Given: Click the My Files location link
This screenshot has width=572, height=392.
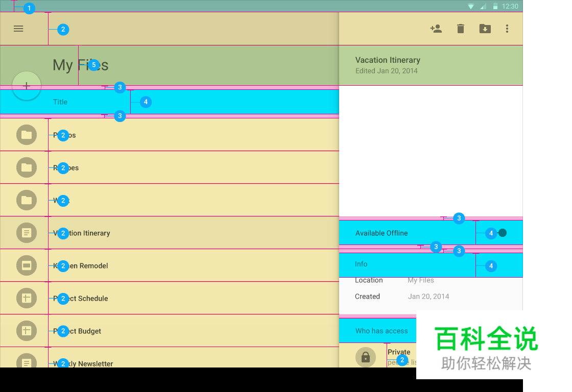Looking at the screenshot, I should 420,280.
